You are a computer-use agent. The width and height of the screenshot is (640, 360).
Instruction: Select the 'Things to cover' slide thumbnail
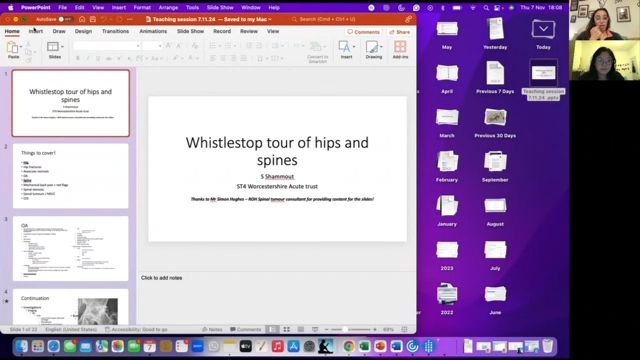click(71, 176)
